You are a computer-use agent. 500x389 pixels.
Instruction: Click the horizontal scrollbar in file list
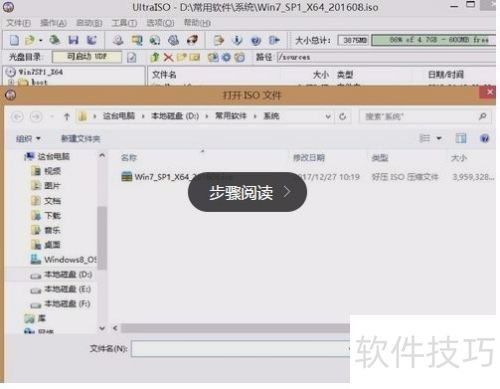pyautogui.click(x=235, y=328)
